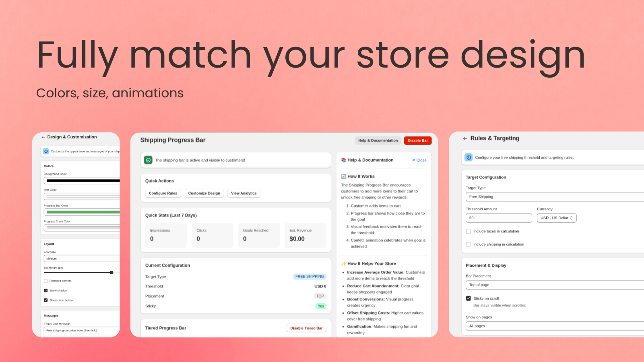Open Help & Documentation
644x362 pixels.
(x=378, y=140)
